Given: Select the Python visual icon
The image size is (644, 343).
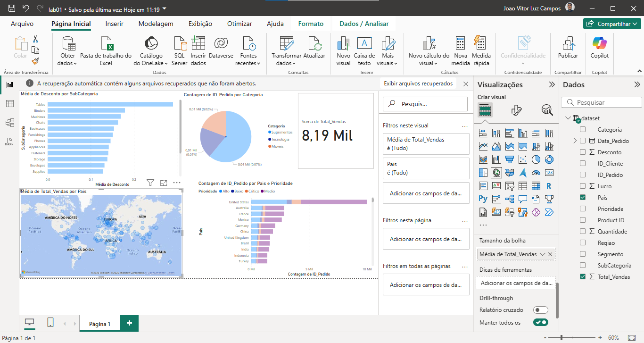Looking at the screenshot, I should coord(483,199).
